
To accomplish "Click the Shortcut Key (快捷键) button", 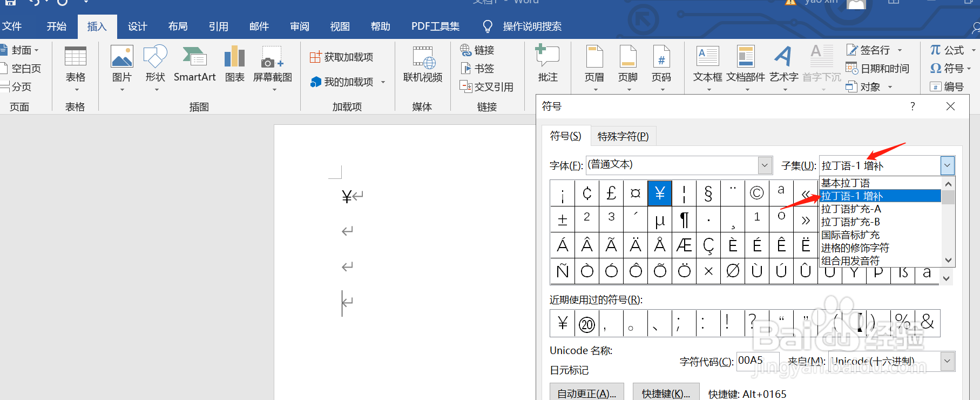I will click(x=666, y=392).
